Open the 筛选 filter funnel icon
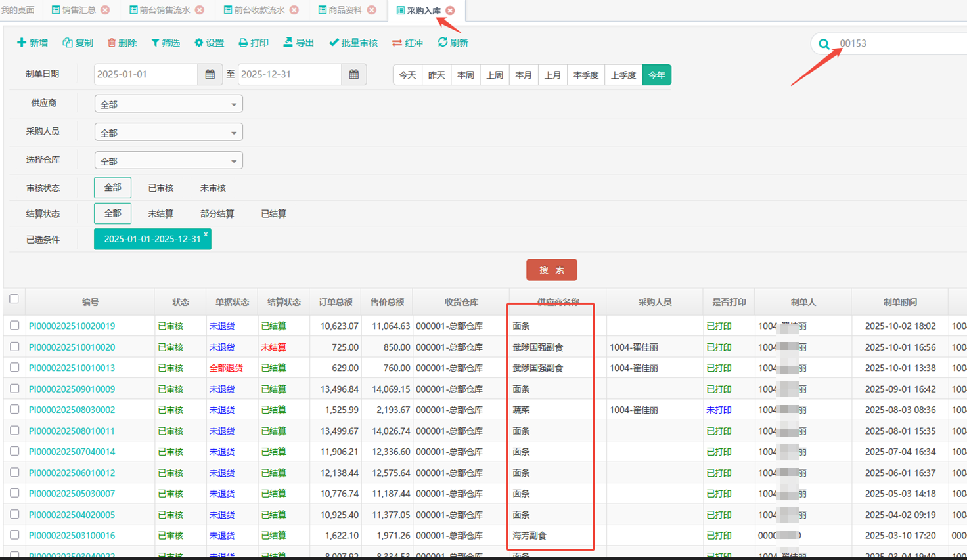 (155, 43)
